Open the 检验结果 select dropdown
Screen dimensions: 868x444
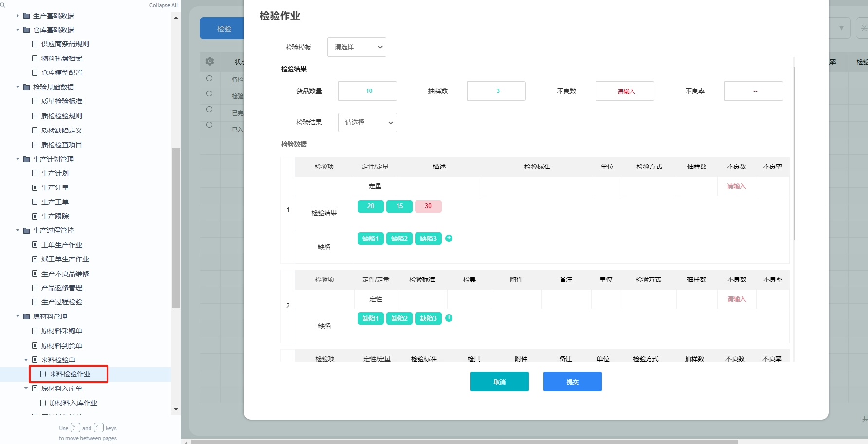pyautogui.click(x=367, y=123)
